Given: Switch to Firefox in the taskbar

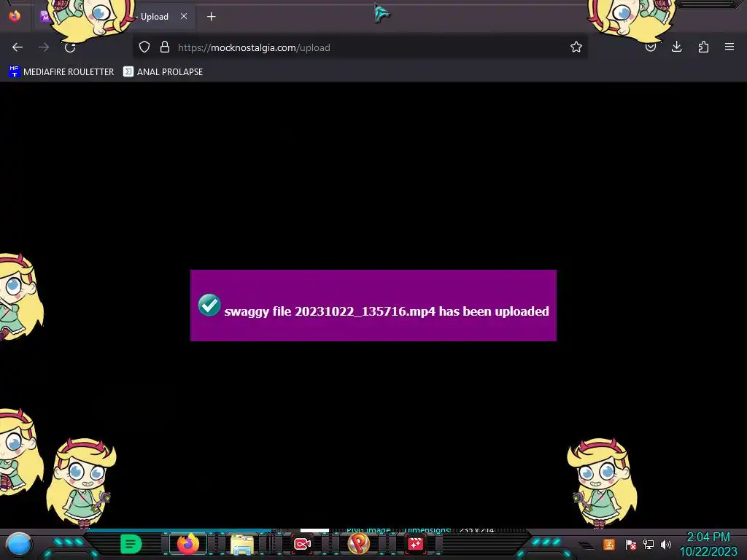Looking at the screenshot, I should tap(188, 544).
